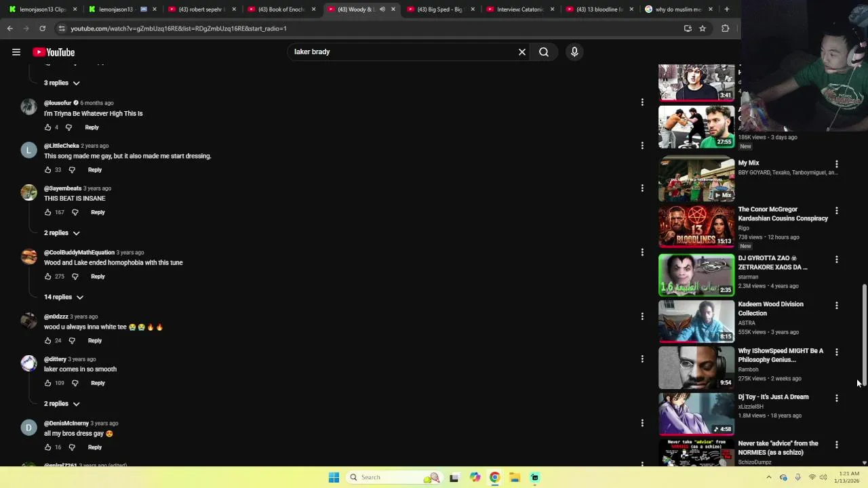Click the search magnifier button

point(544,52)
